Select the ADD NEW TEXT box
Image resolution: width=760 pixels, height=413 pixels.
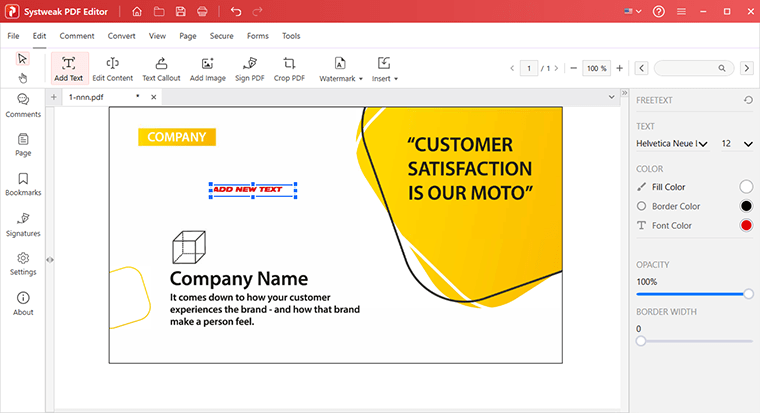coord(253,190)
